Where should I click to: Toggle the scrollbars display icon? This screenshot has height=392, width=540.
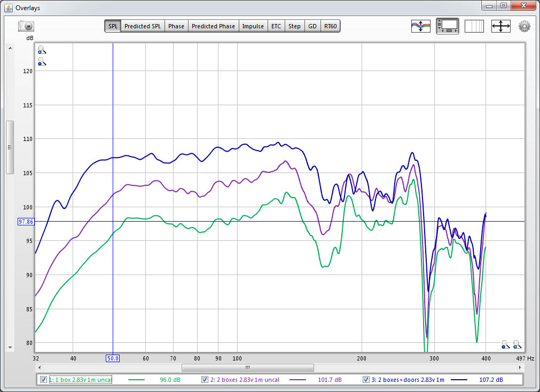(448, 26)
